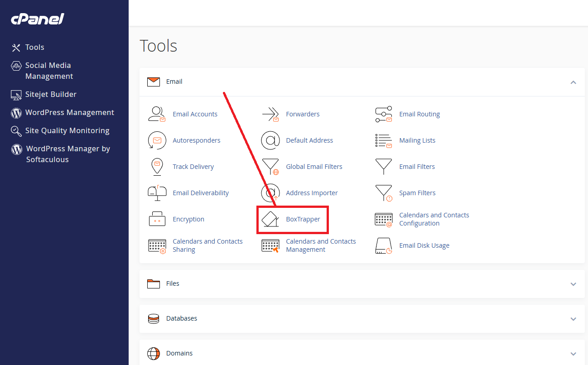Click the Domains section heading text
588x365 pixels.
pyautogui.click(x=179, y=353)
